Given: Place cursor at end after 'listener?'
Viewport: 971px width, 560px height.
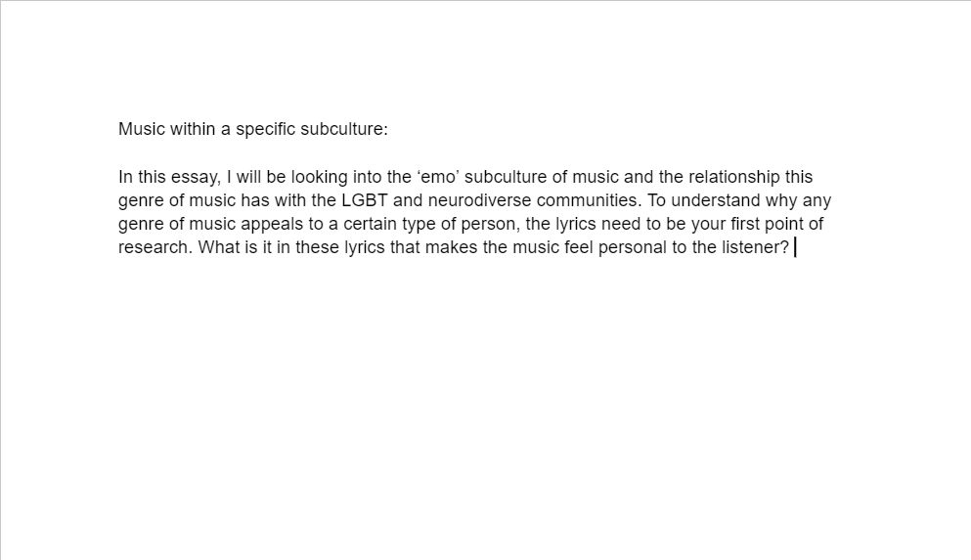Looking at the screenshot, I should point(793,247).
